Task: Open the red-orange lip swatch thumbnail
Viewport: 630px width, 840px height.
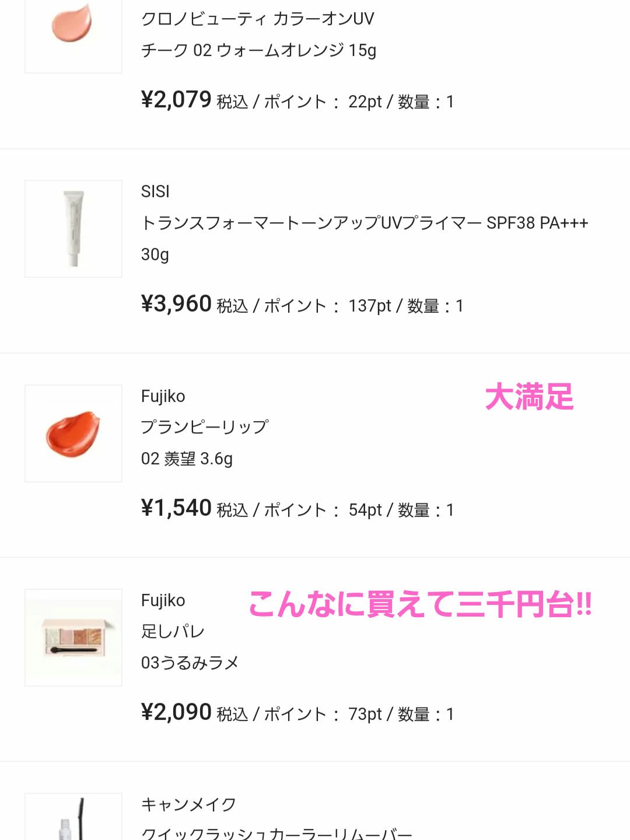Action: coord(73,433)
